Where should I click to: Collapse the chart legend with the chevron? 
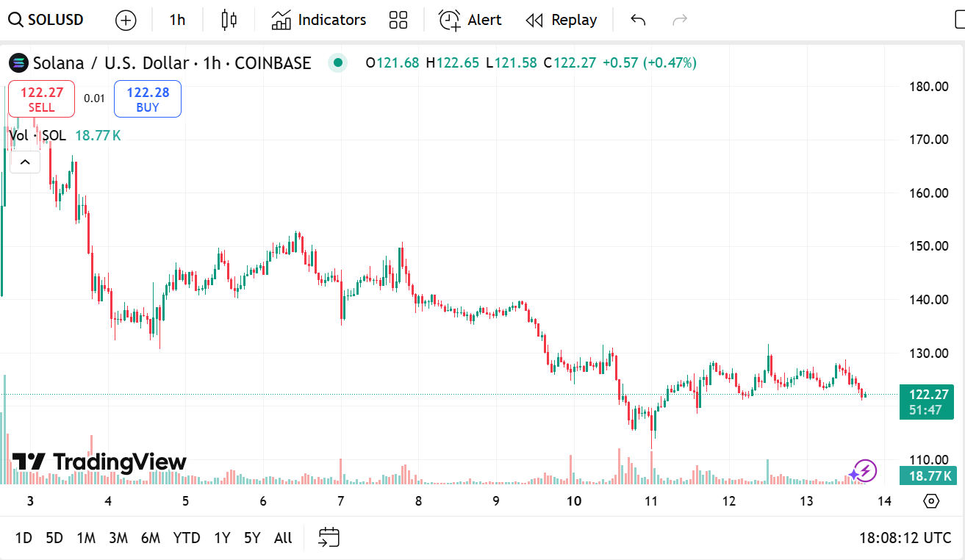25,162
